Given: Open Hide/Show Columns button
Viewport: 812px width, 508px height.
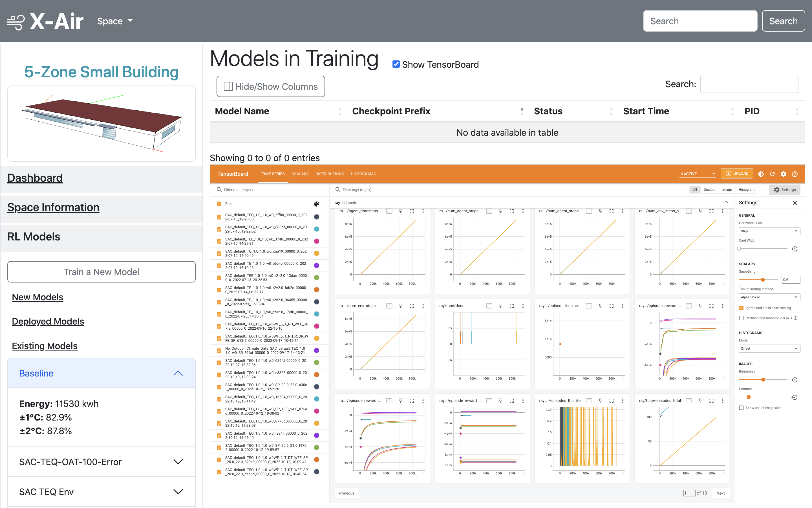Looking at the screenshot, I should (270, 87).
